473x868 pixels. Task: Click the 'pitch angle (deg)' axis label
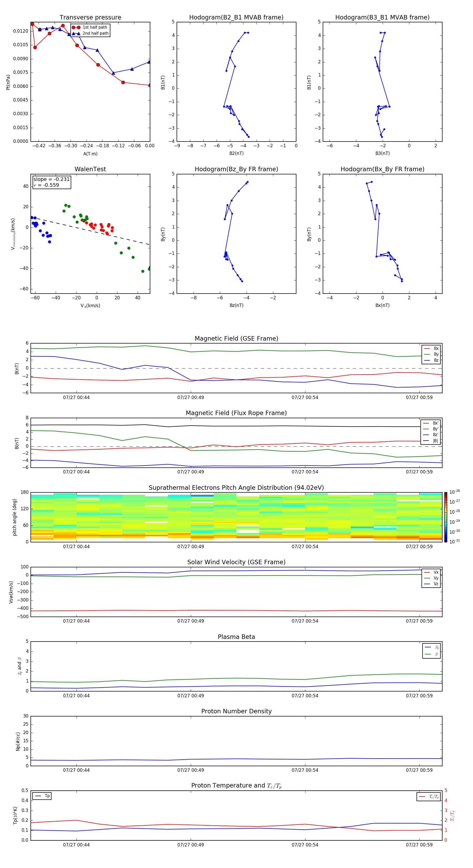click(14, 517)
